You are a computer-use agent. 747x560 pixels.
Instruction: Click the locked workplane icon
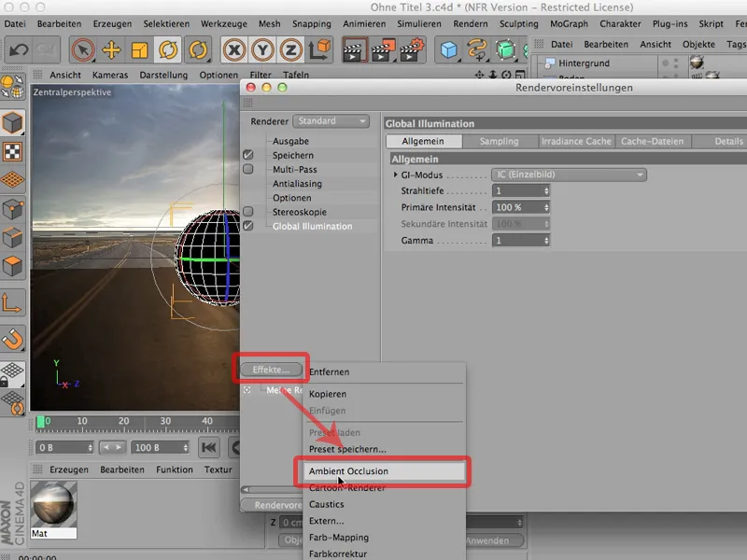13,374
